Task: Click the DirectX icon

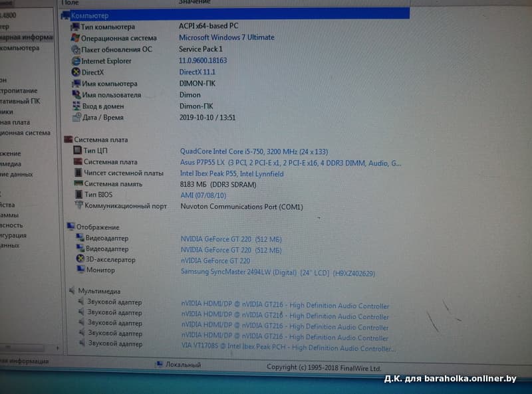Action: tap(76, 72)
